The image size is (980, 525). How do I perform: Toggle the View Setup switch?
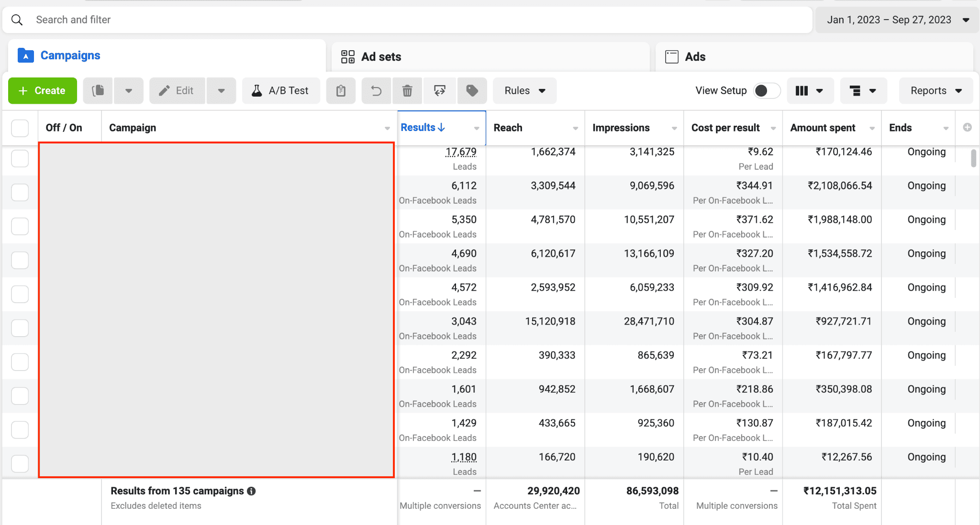pyautogui.click(x=767, y=90)
